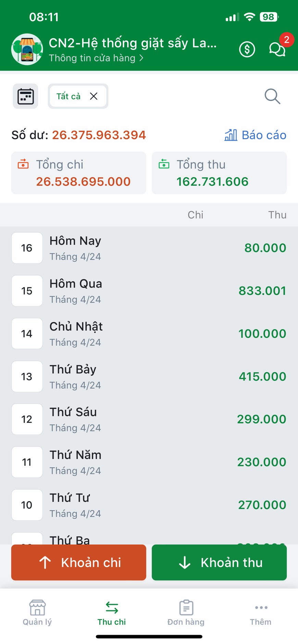Switch to the 'Quản lý' tab
Viewport: 298px width, 644px height.
(x=37, y=612)
